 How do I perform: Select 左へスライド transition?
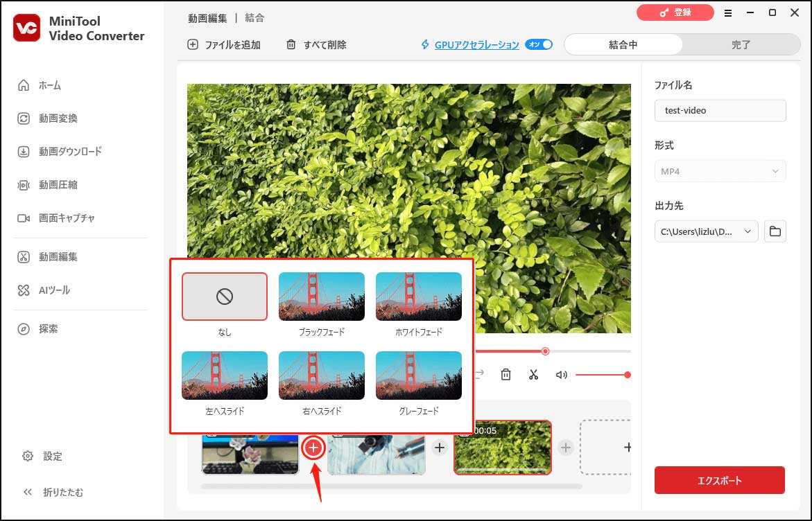224,376
